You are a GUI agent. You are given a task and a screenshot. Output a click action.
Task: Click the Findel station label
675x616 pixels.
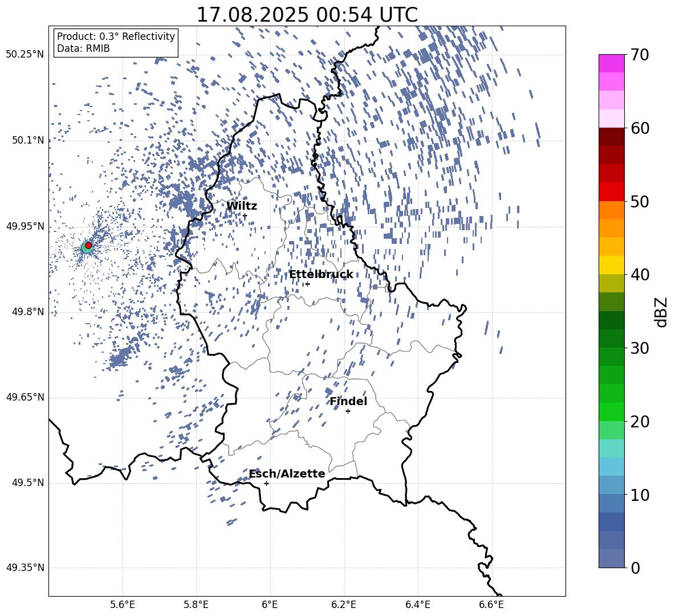coord(349,401)
